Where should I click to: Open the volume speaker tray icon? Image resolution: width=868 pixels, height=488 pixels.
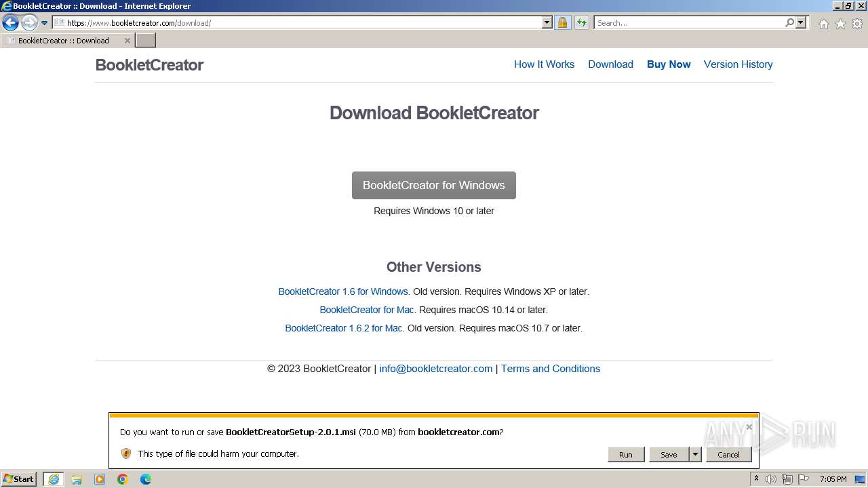771,479
